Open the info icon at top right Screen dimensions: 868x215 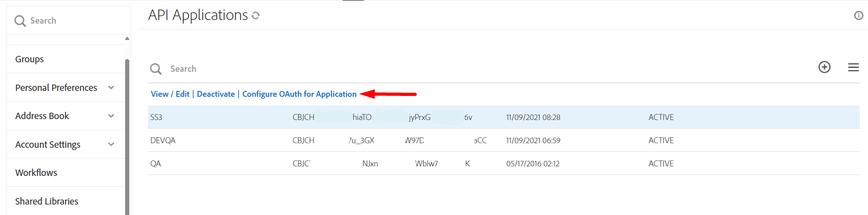click(x=858, y=15)
